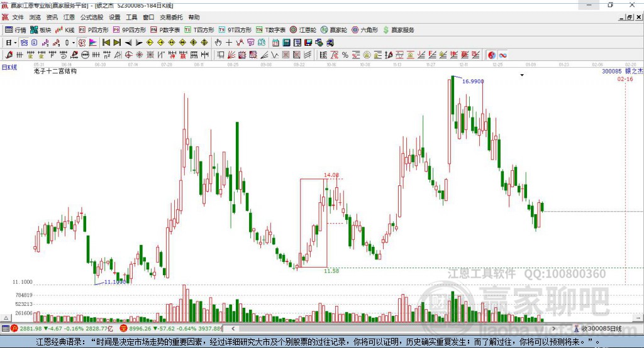Activate the crosshair cursor tool
The height and width of the screenshot is (348, 644).
pyautogui.click(x=229, y=42)
